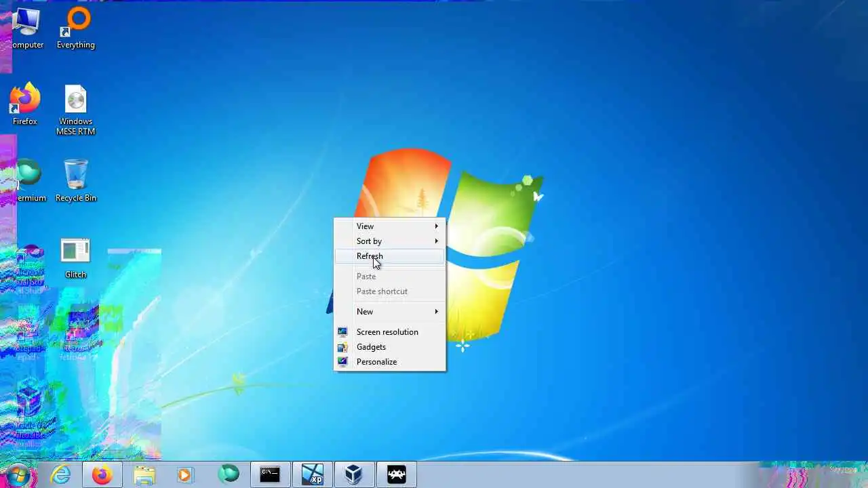Image resolution: width=868 pixels, height=488 pixels.
Task: Click the greyed Paste entry
Action: click(x=390, y=277)
